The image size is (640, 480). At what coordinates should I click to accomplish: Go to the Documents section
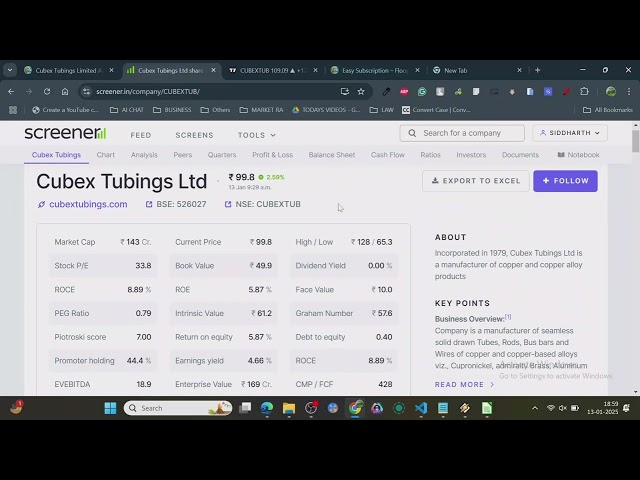pyautogui.click(x=520, y=155)
